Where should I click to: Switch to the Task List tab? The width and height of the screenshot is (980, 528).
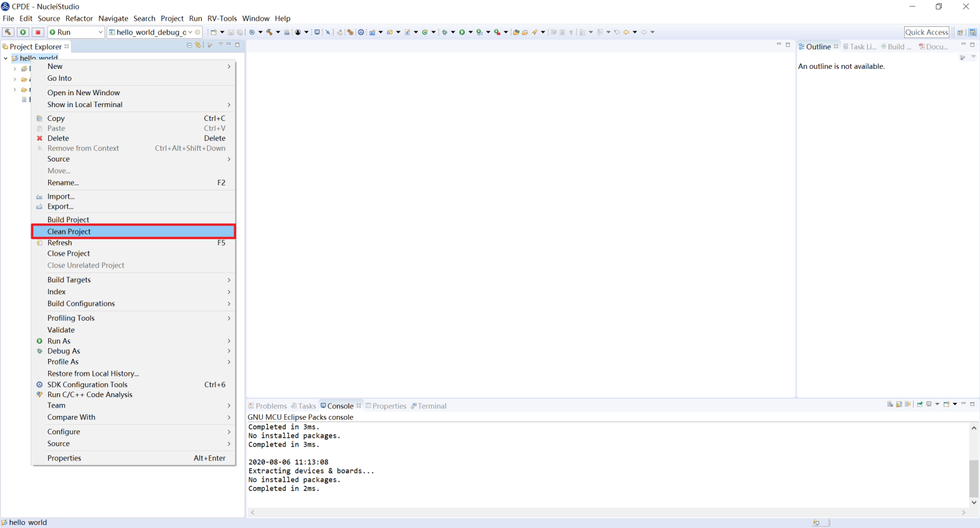859,46
